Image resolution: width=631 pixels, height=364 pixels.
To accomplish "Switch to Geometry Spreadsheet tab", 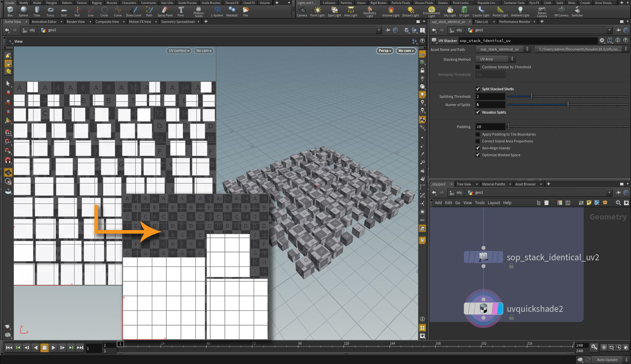I will 178,22.
